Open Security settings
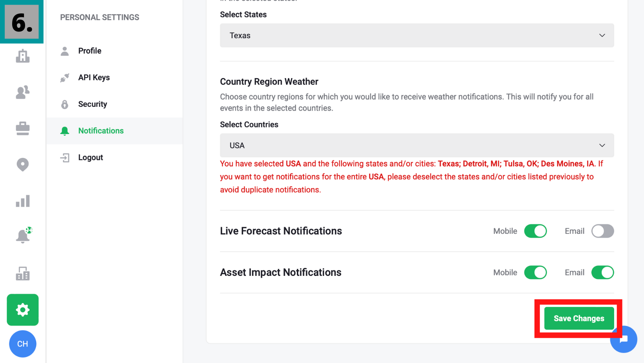Screen dimensions: 644x363 tap(92, 104)
